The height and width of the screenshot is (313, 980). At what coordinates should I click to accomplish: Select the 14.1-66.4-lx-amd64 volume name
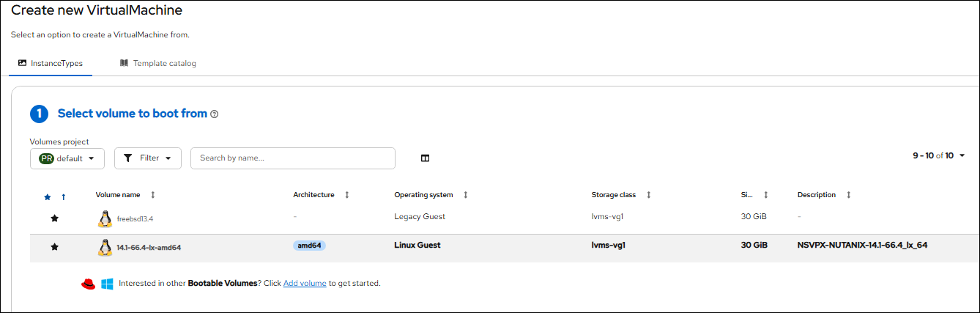coord(149,248)
